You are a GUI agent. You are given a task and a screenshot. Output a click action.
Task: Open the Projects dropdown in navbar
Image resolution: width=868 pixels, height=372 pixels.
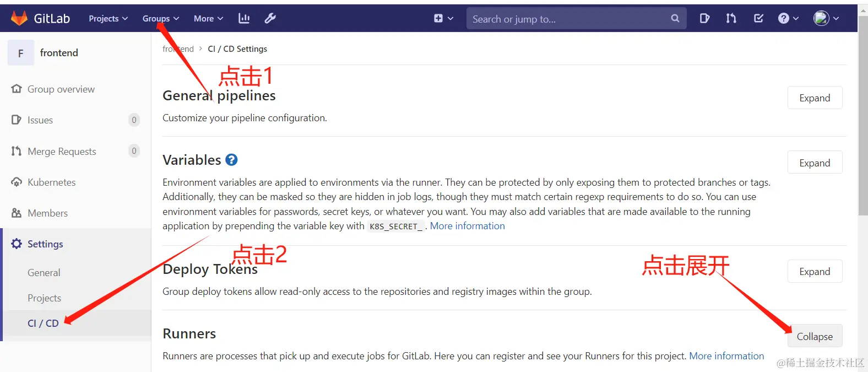[x=109, y=18]
